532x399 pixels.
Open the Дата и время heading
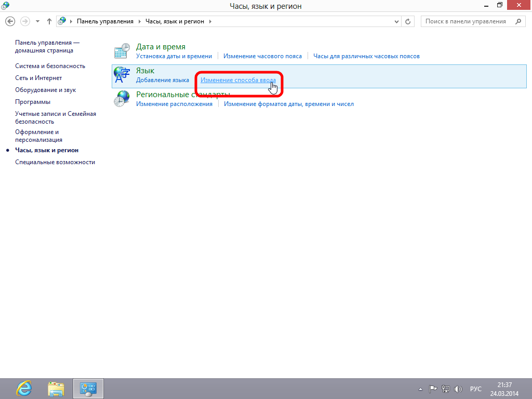[x=161, y=46]
